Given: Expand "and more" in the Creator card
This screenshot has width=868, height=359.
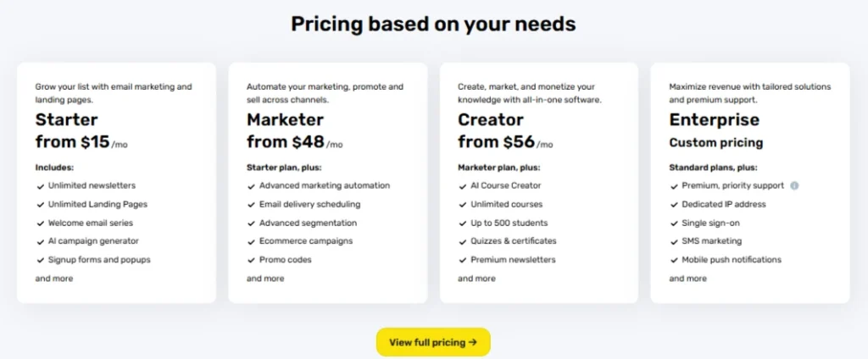Looking at the screenshot, I should coord(476,279).
